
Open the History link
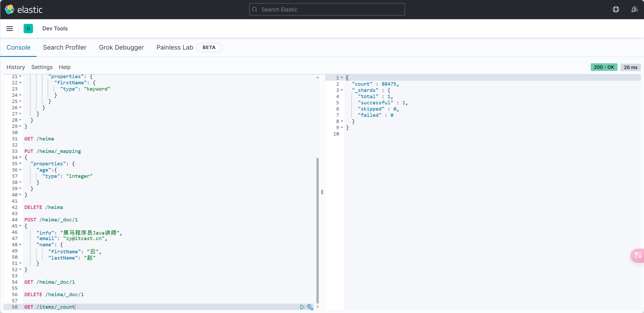(x=16, y=67)
